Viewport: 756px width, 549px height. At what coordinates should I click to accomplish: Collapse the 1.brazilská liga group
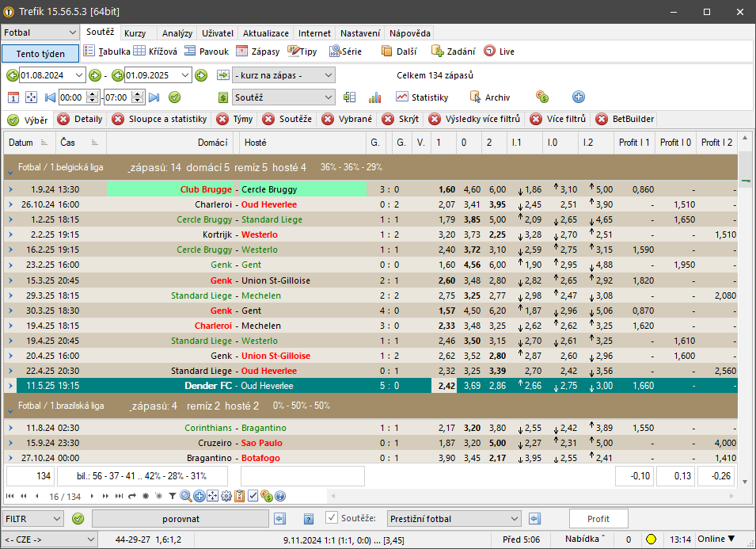click(x=10, y=411)
